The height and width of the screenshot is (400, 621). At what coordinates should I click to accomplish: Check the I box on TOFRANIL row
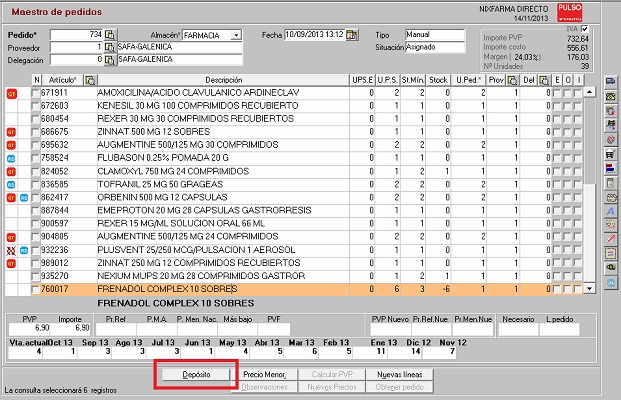click(578, 185)
